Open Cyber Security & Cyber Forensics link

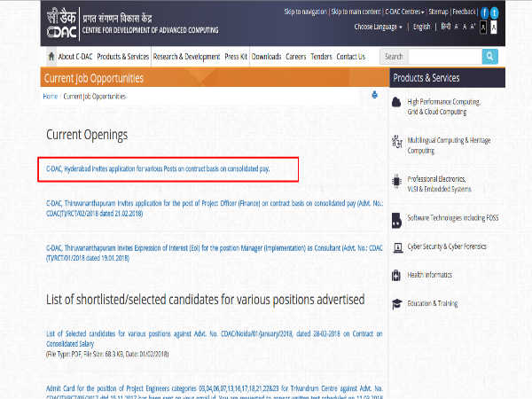[447, 246]
